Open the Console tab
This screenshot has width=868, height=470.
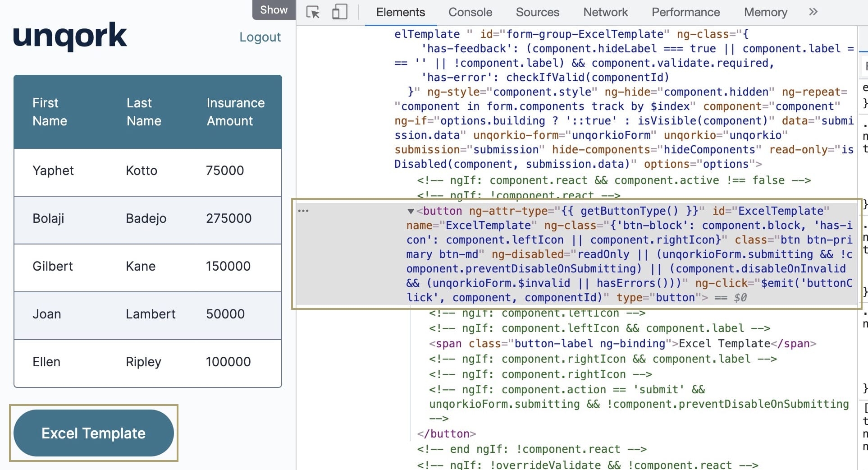pyautogui.click(x=470, y=12)
